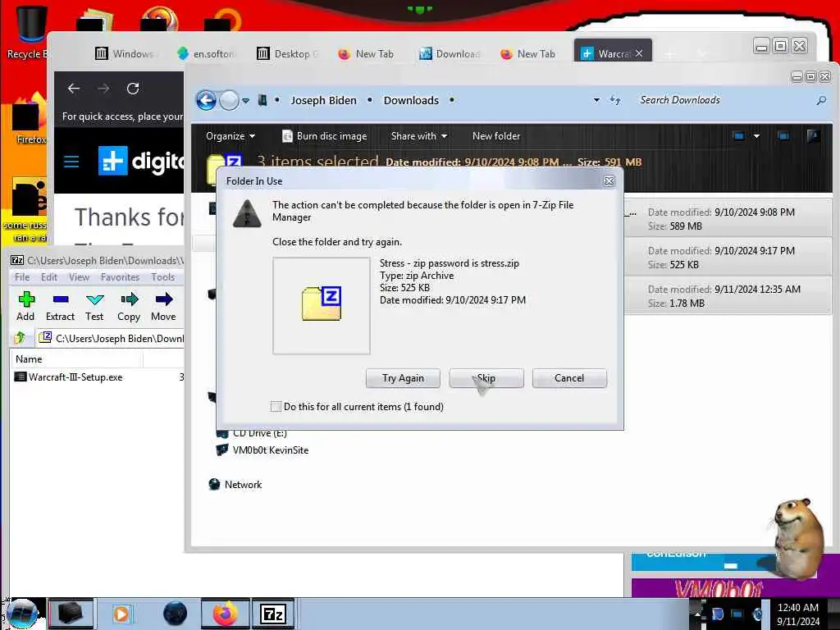Click the Stress zip thumbnail preview
This screenshot has width=840, height=630.
coord(322,305)
